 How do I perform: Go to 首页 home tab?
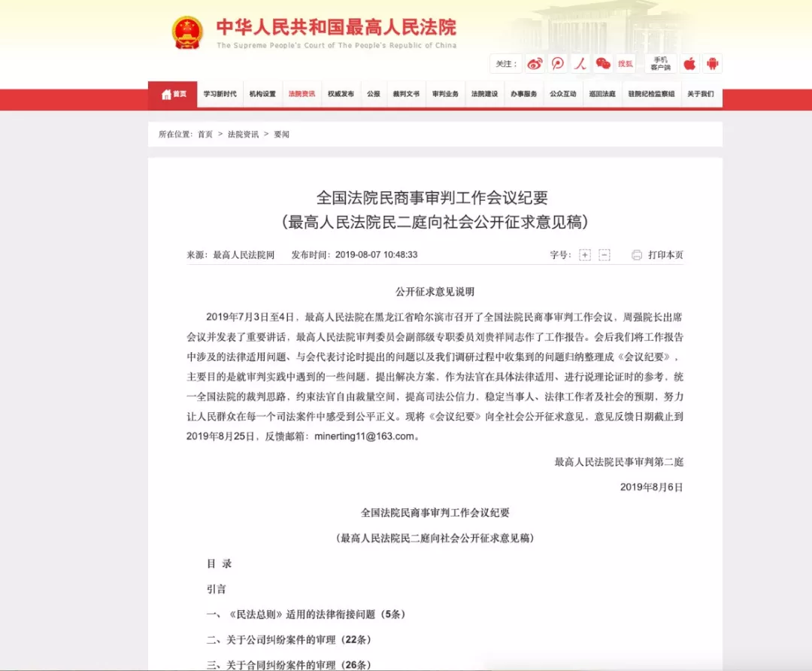click(x=174, y=94)
